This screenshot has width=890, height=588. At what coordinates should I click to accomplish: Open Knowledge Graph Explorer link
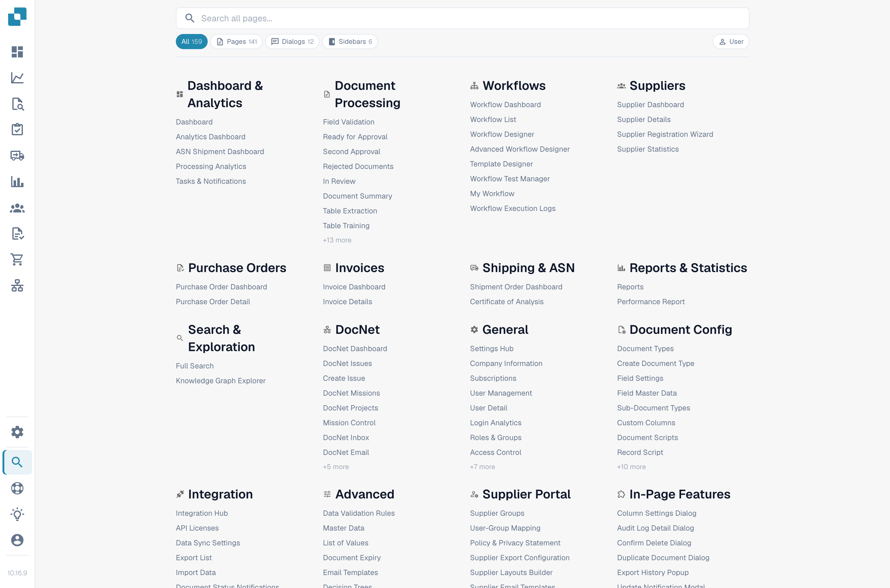point(221,380)
